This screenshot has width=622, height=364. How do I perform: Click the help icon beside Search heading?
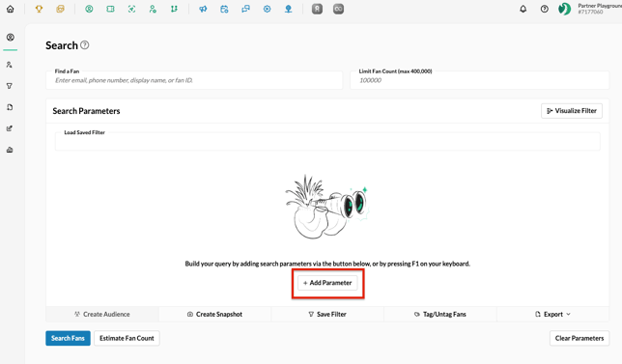(84, 45)
